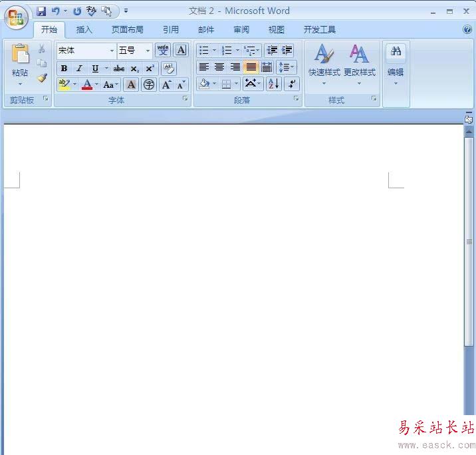
Task: Open the phonetic guide (wén) tool
Action: [x=163, y=50]
